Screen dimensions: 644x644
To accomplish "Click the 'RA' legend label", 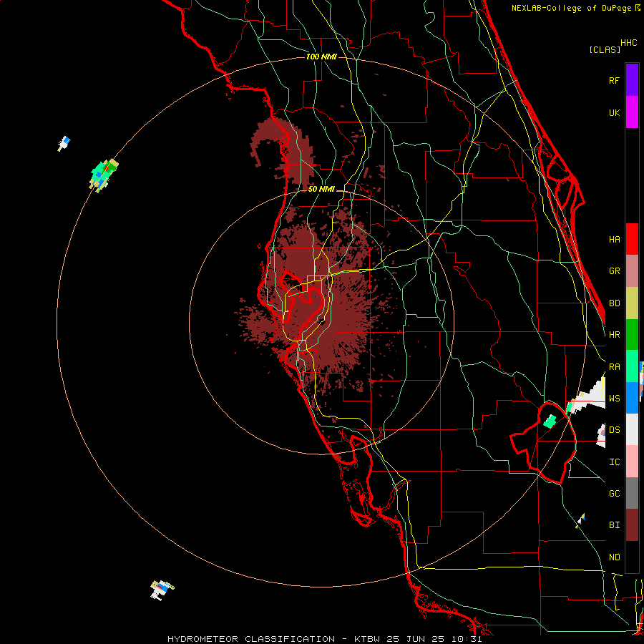I will [614, 367].
